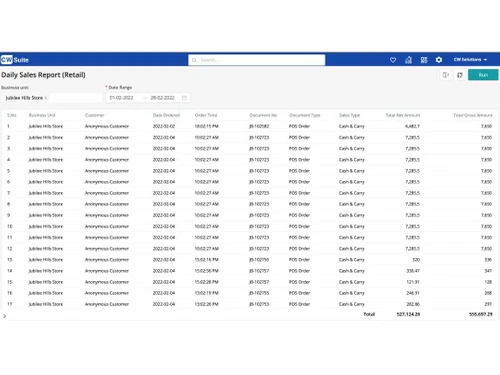Open the calendar icon in Date Range
This screenshot has height=375, width=500.
184,98
